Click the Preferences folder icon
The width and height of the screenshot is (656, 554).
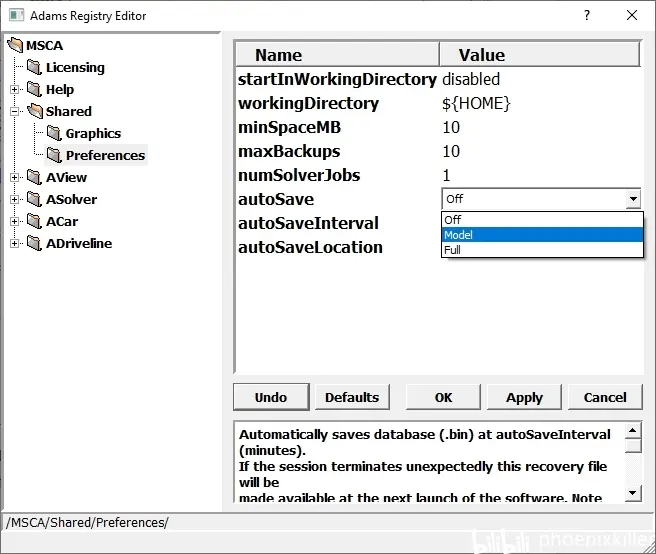pyautogui.click(x=54, y=155)
